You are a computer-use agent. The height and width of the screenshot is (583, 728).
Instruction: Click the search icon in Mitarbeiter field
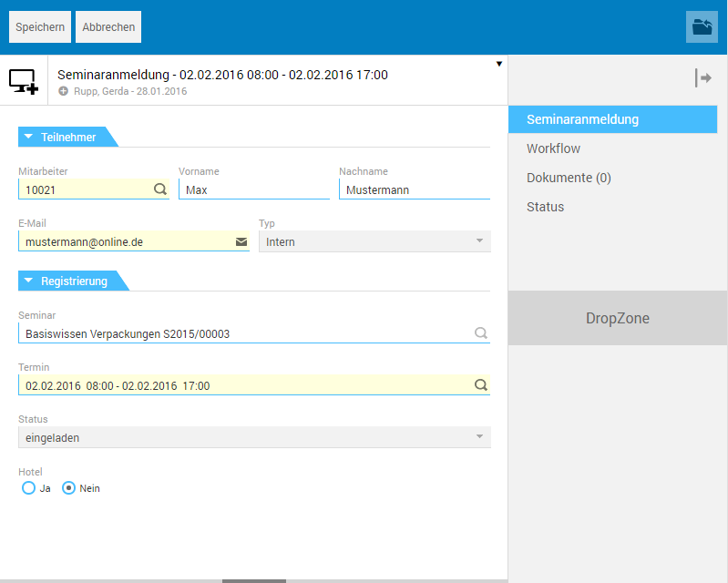160,189
